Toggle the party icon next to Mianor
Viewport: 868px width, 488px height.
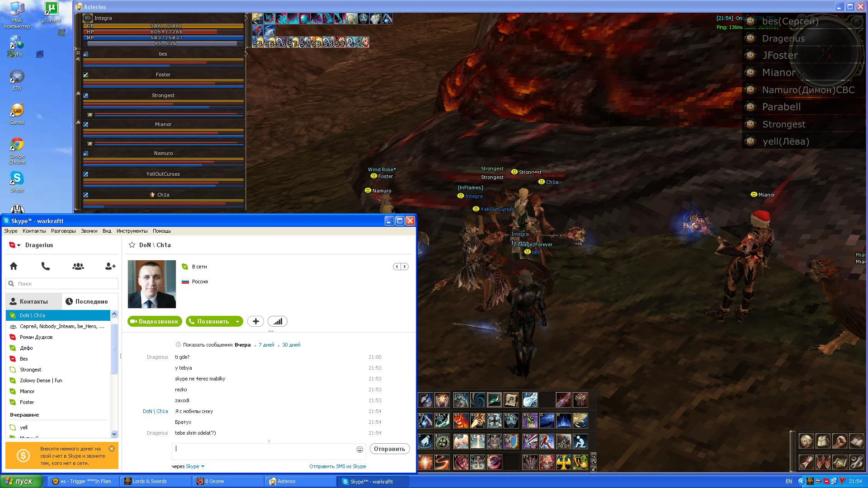86,125
